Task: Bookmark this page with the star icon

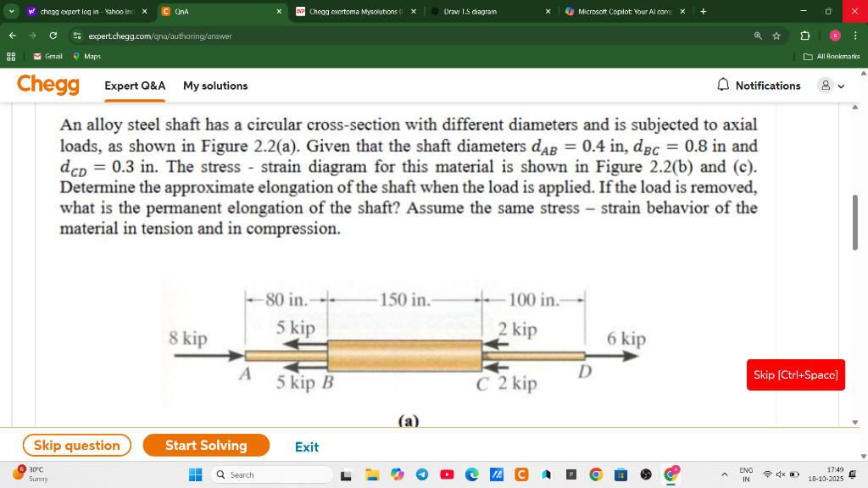Action: (776, 36)
